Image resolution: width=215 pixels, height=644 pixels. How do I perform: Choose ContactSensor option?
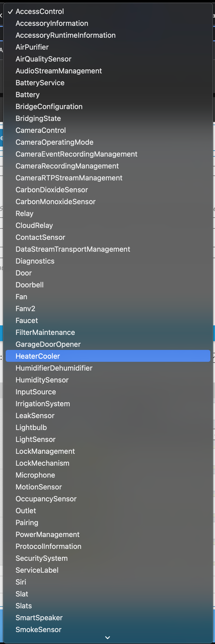click(x=40, y=237)
